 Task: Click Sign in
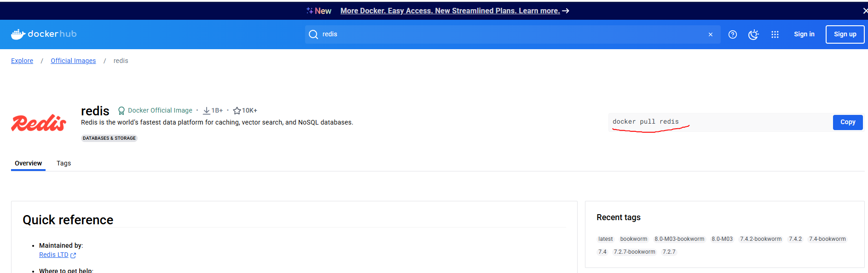(x=804, y=34)
